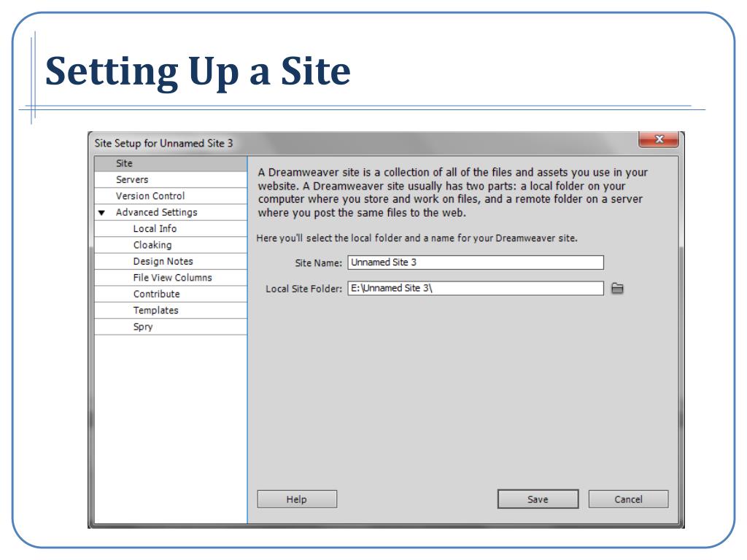Open Cloaking settings
Viewport: 747px width, 560px height.
point(171,245)
